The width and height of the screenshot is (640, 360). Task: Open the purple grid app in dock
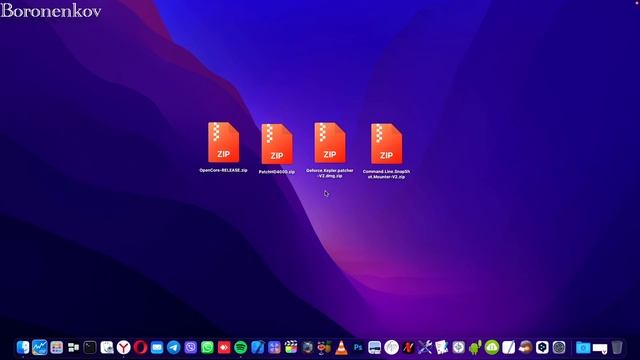[274, 347]
